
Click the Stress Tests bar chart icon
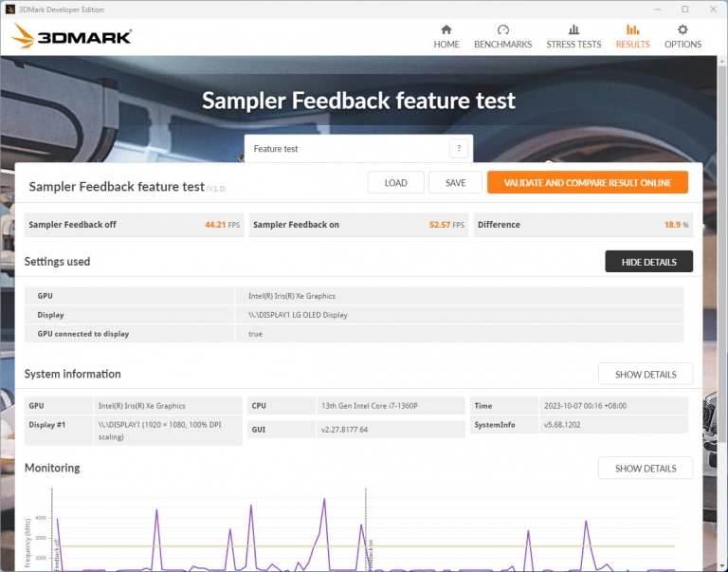click(x=573, y=29)
